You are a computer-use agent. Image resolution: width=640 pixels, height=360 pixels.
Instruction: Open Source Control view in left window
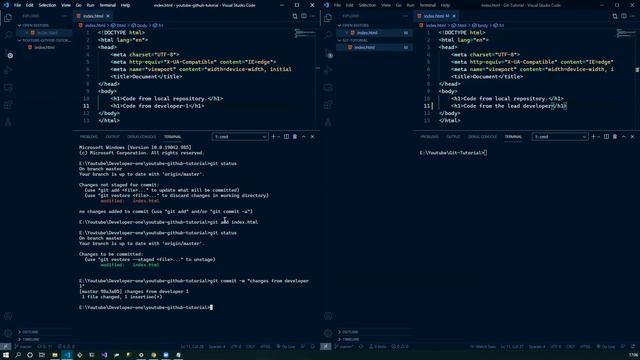(8, 53)
